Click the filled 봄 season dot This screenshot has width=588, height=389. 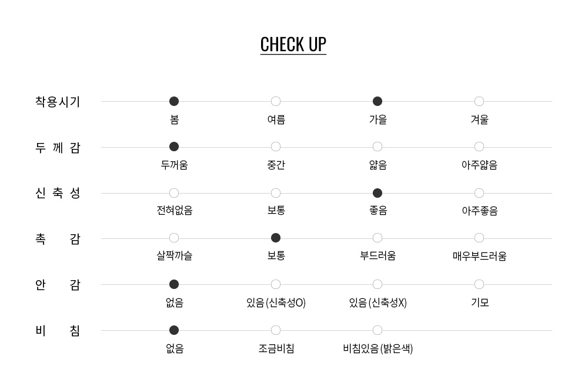[x=174, y=101]
